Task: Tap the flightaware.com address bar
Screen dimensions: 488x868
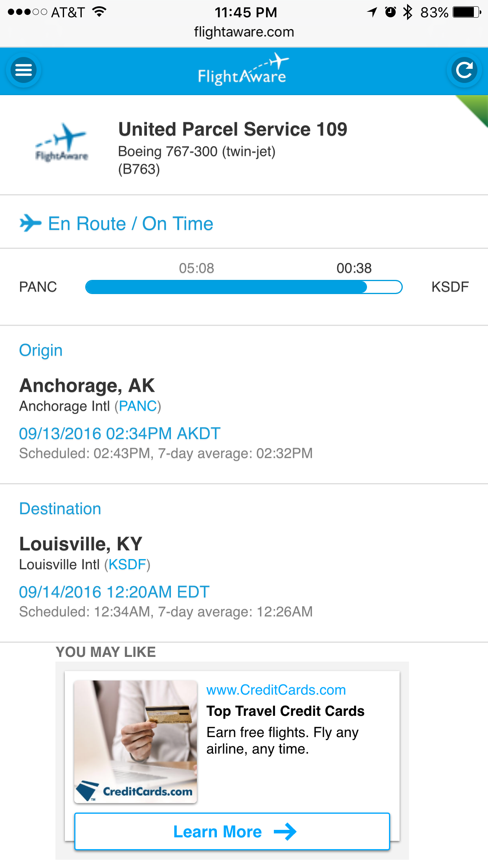Action: (x=244, y=32)
